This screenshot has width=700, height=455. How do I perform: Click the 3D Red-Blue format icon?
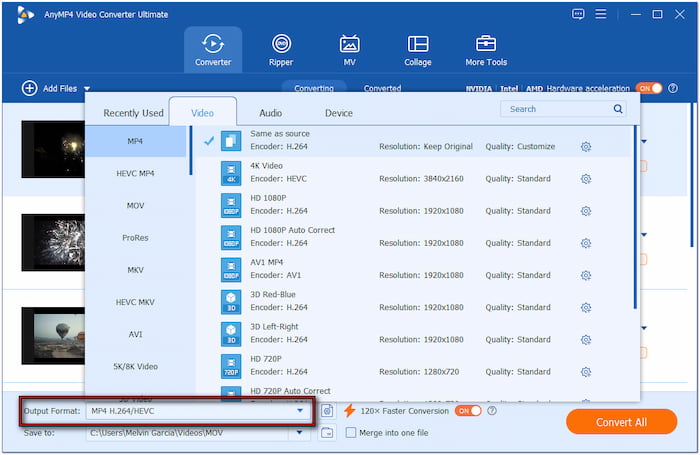(x=231, y=302)
